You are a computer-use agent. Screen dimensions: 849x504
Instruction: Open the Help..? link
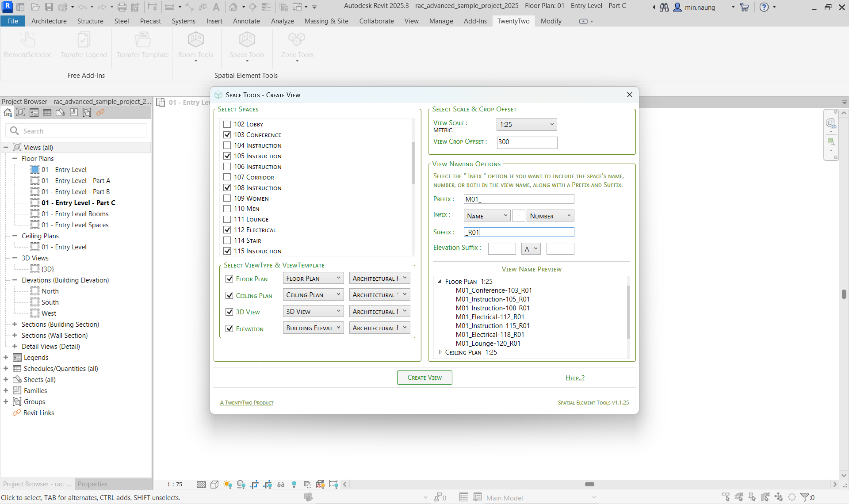click(575, 378)
